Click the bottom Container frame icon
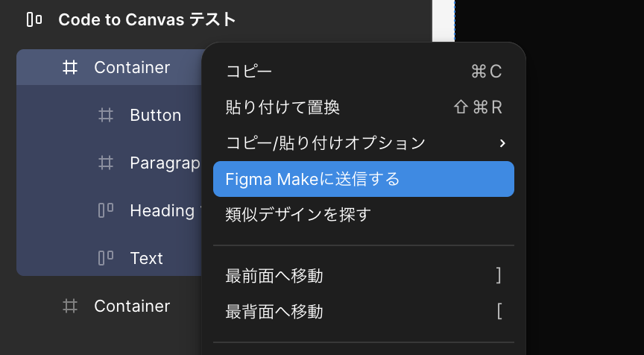Screen dimensions: 644x355 click(69, 306)
